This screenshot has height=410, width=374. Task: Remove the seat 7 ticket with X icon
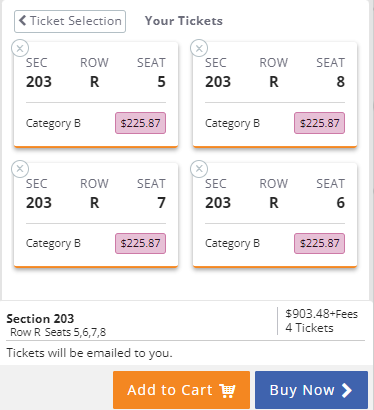click(x=20, y=169)
